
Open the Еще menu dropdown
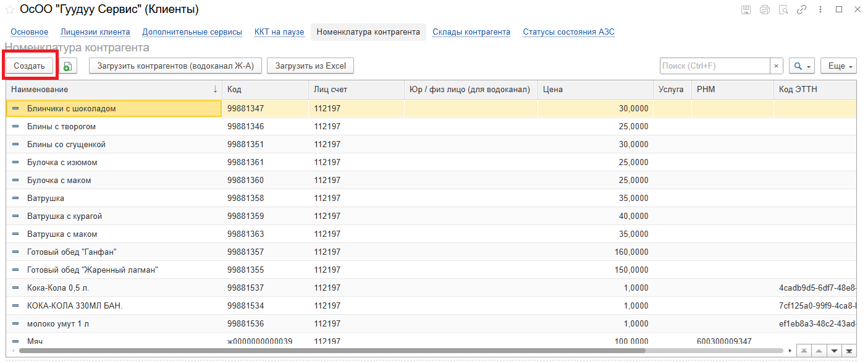point(838,66)
